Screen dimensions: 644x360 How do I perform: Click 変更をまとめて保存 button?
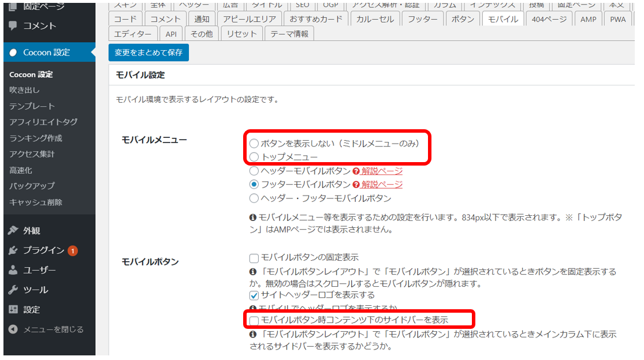tap(148, 52)
